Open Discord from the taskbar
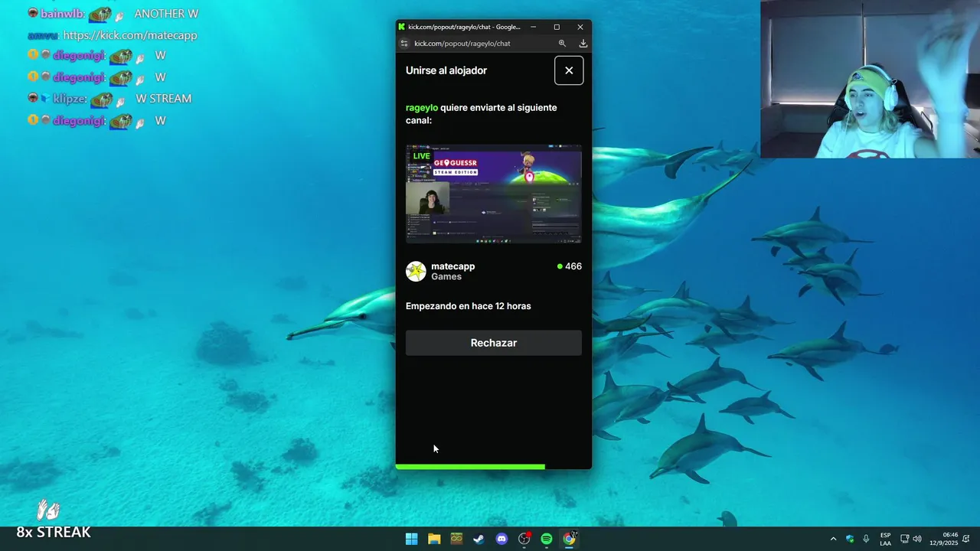This screenshot has height=551, width=980. [501, 539]
